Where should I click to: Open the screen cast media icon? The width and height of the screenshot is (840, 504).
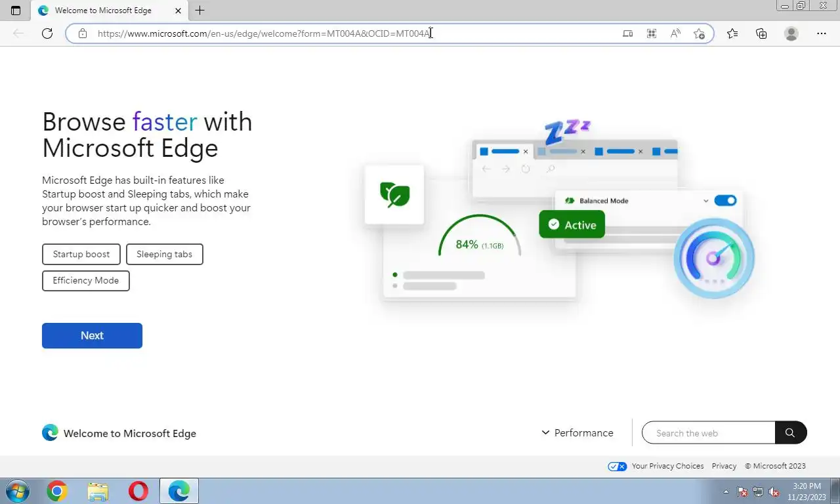click(628, 33)
